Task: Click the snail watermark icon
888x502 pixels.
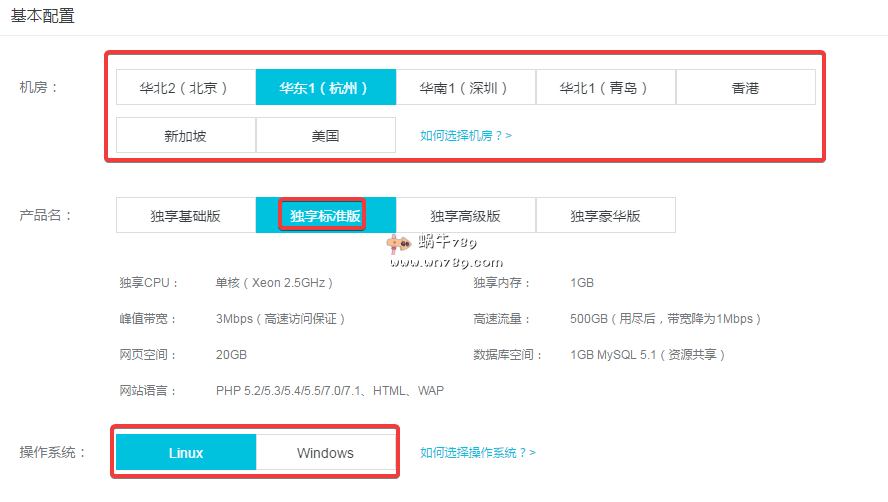Action: pyautogui.click(x=400, y=242)
